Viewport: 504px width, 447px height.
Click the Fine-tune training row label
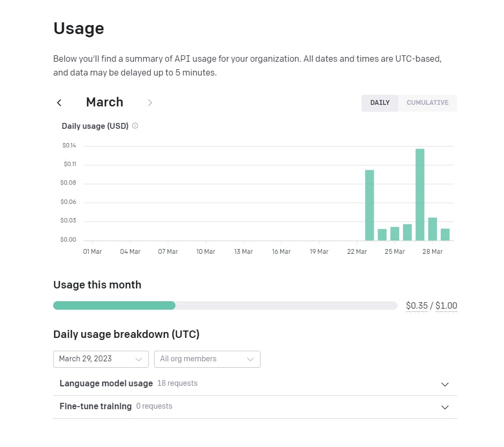tap(96, 407)
